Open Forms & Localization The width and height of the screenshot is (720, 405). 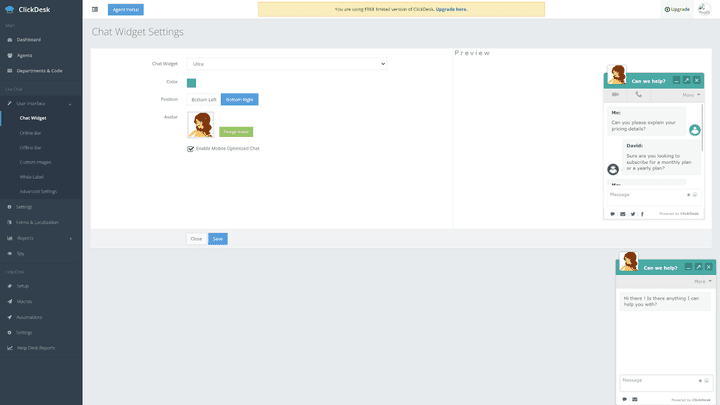(37, 222)
